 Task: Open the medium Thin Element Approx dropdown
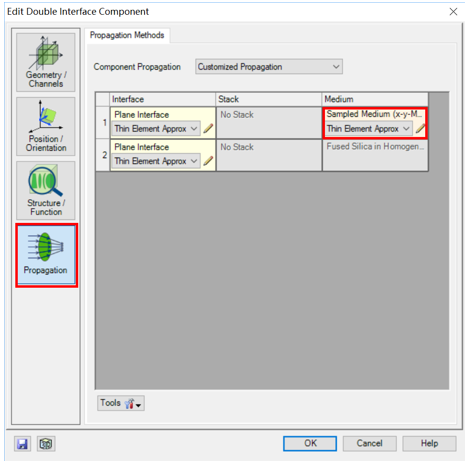(368, 129)
